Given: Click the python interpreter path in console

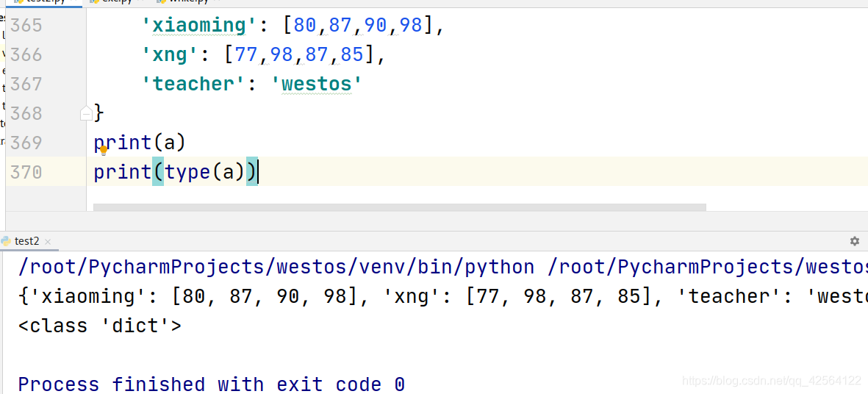Looking at the screenshot, I should tap(276, 268).
